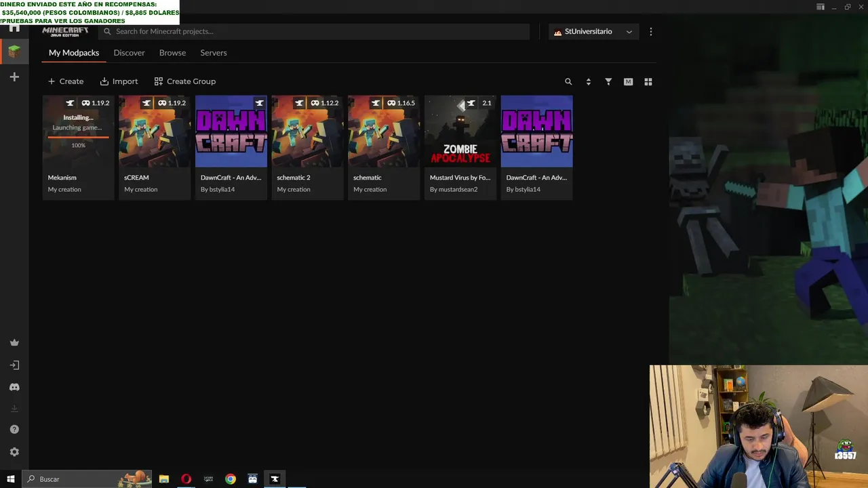Click the Mekanism modpack name
Viewport: 868px width, 488px height.
(62, 178)
